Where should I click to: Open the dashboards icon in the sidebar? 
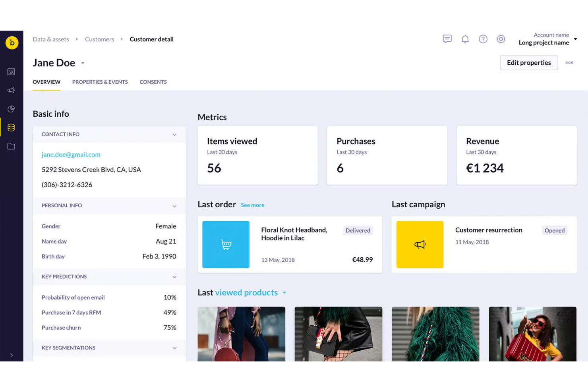(11, 72)
